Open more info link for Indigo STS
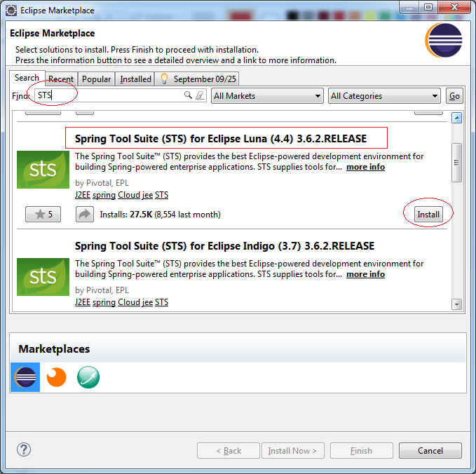Screen dimensions: 476x474 click(365, 274)
